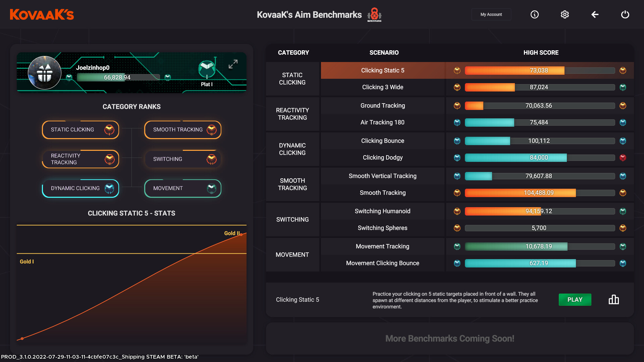Viewport: 644px width, 362px height.
Task: Drag the Smooth Tracking score progress bar
Action: [539, 193]
